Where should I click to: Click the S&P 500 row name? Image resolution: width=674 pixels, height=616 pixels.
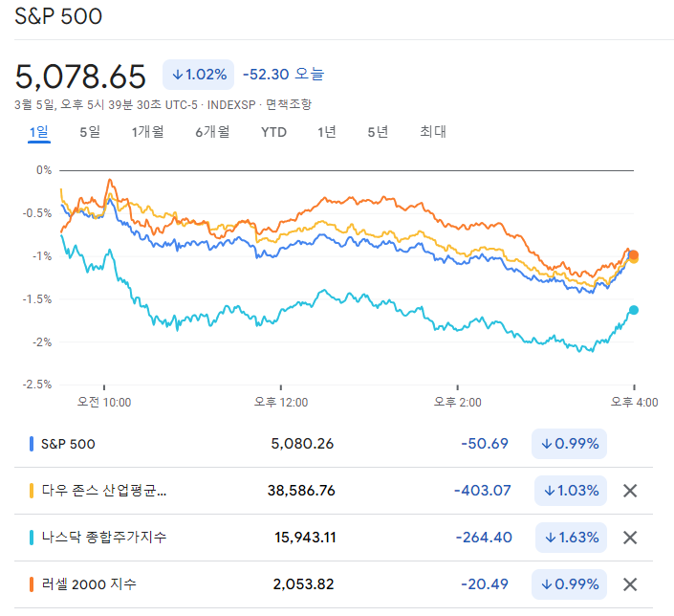(68, 444)
